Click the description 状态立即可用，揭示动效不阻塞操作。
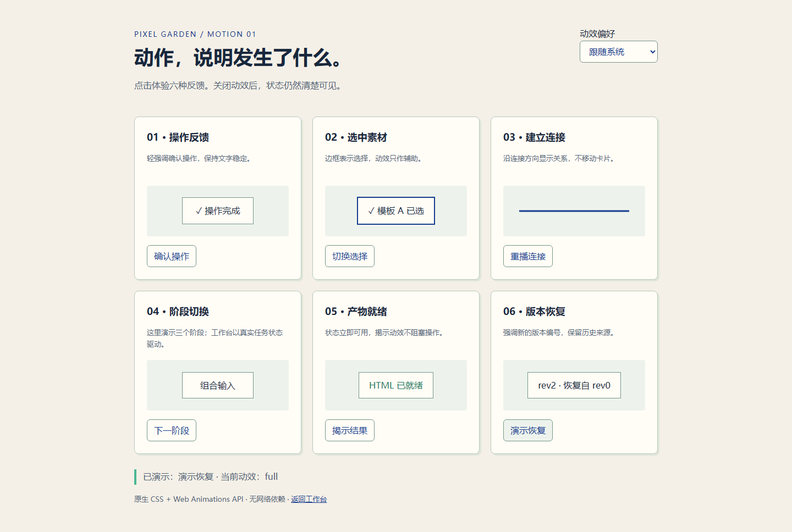 click(386, 332)
